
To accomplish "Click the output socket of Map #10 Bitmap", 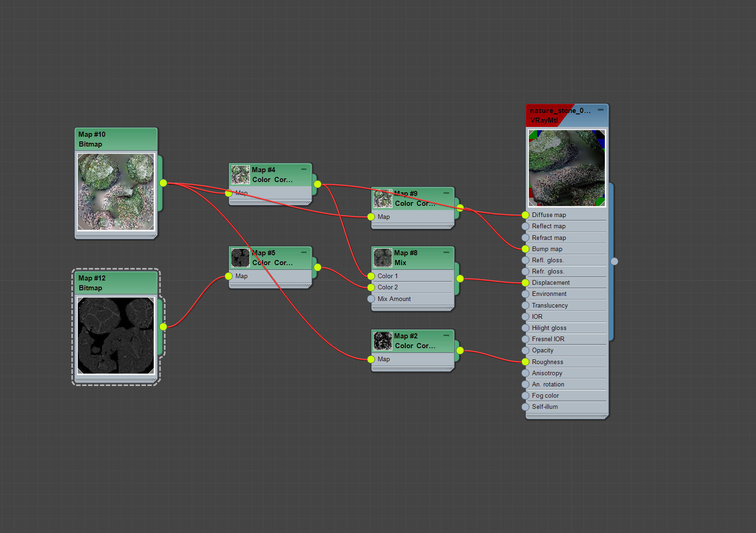I will point(163,183).
